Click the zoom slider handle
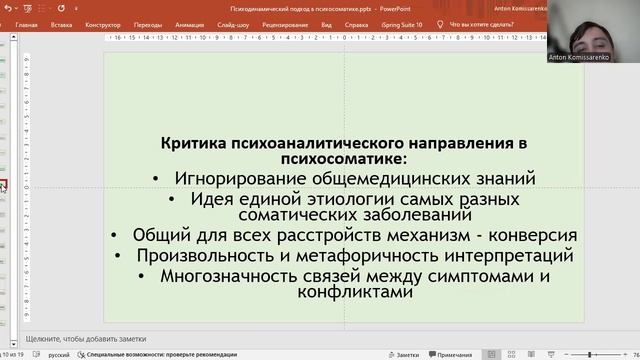 click(x=589, y=354)
